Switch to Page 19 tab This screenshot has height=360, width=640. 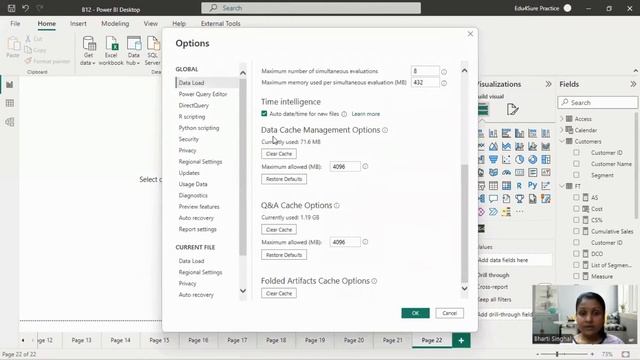click(315, 340)
